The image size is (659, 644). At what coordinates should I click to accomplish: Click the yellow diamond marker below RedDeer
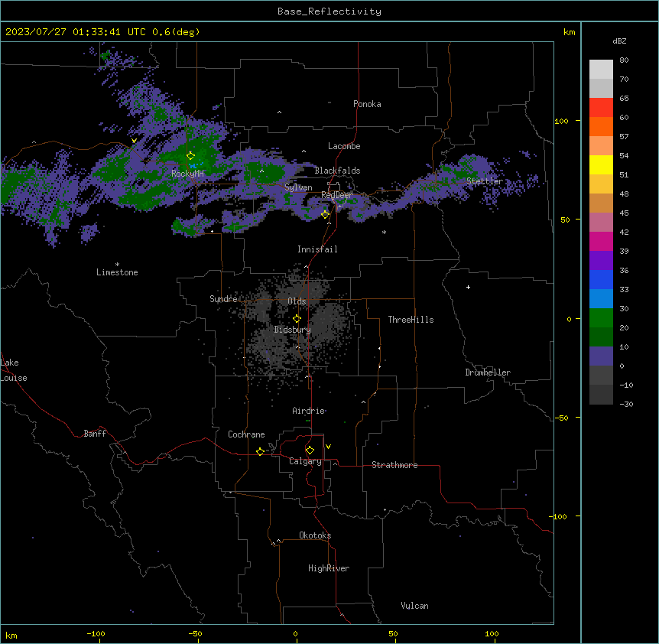[x=326, y=215]
